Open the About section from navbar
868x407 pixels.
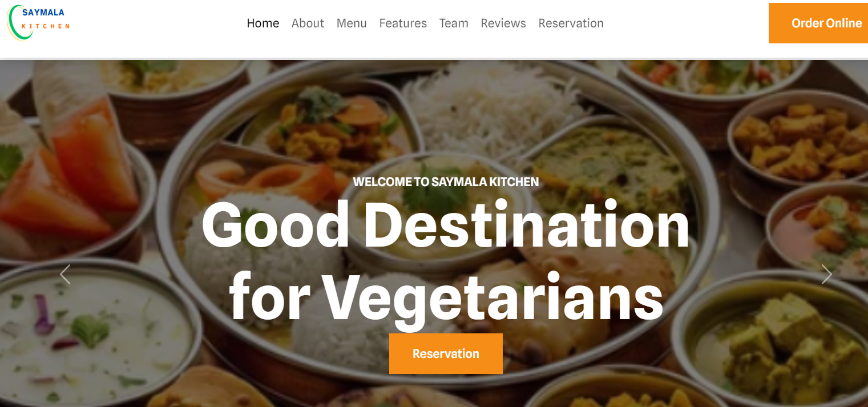click(x=308, y=23)
